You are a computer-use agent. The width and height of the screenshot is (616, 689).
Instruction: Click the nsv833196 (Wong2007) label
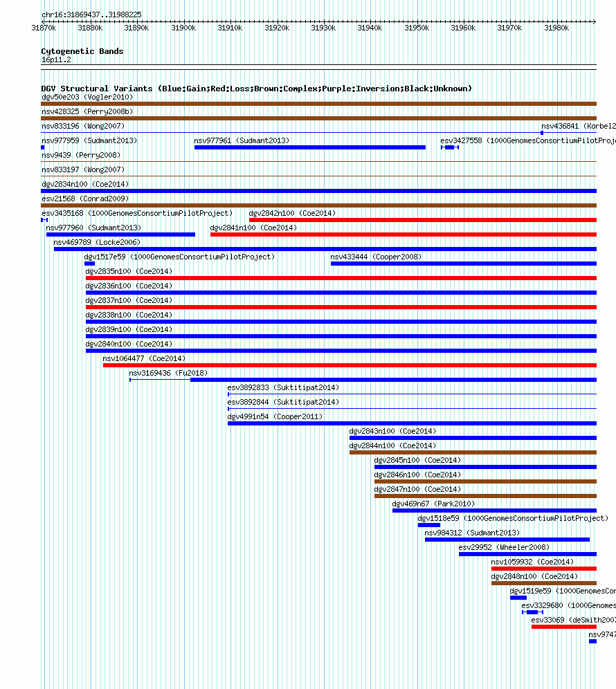pyautogui.click(x=83, y=126)
